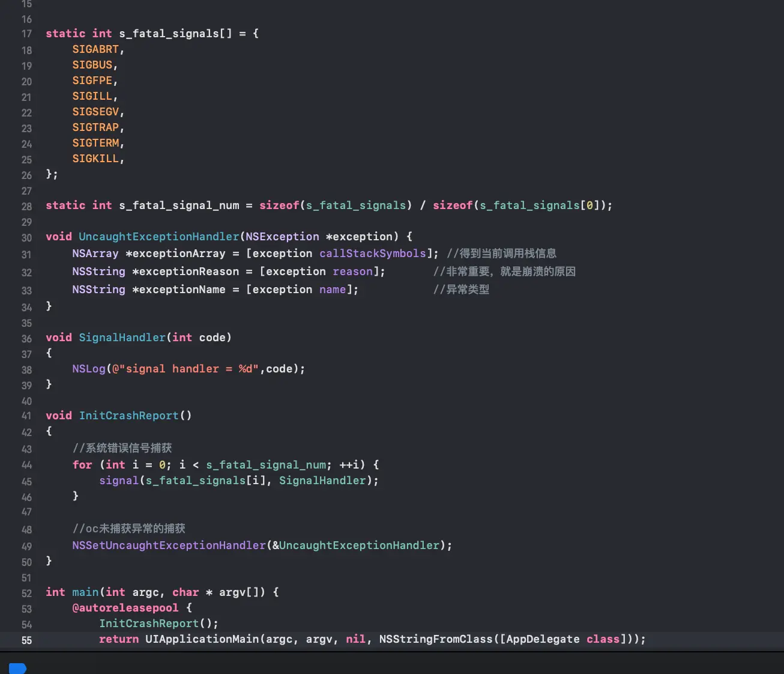Click the SignalHandler function definition name
Image resolution: width=784 pixels, height=674 pixels.
click(x=122, y=338)
